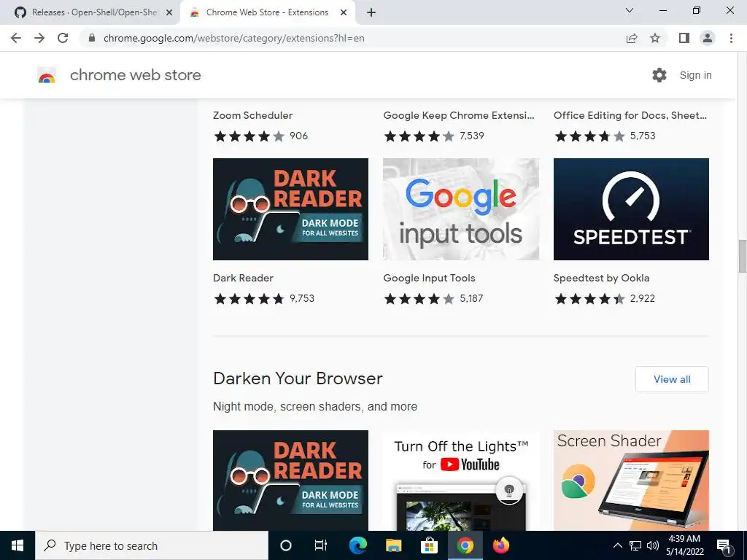Close the Open-Shell Releases tab
Screen dimensions: 747x560
(169, 12)
